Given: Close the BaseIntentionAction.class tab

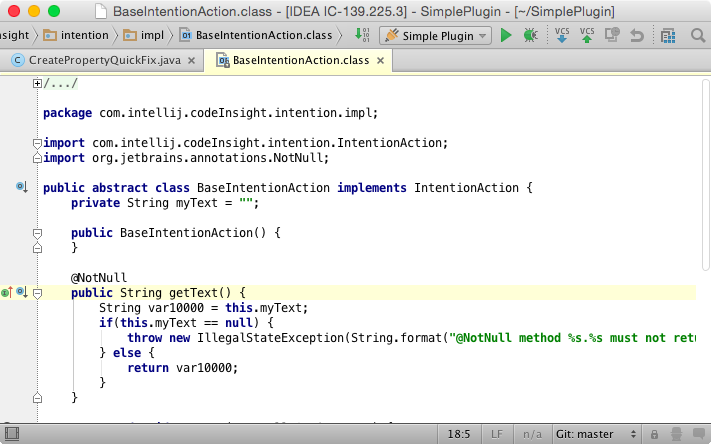Looking at the screenshot, I should [x=380, y=60].
